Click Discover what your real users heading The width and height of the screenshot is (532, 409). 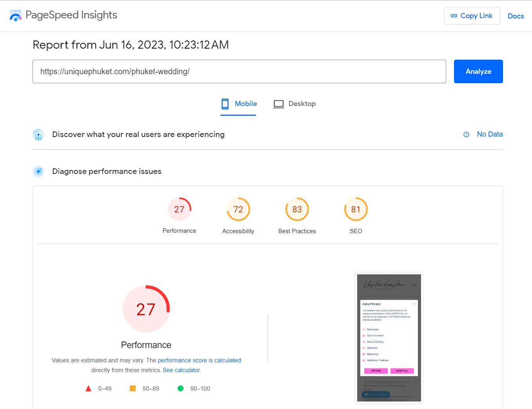138,135
